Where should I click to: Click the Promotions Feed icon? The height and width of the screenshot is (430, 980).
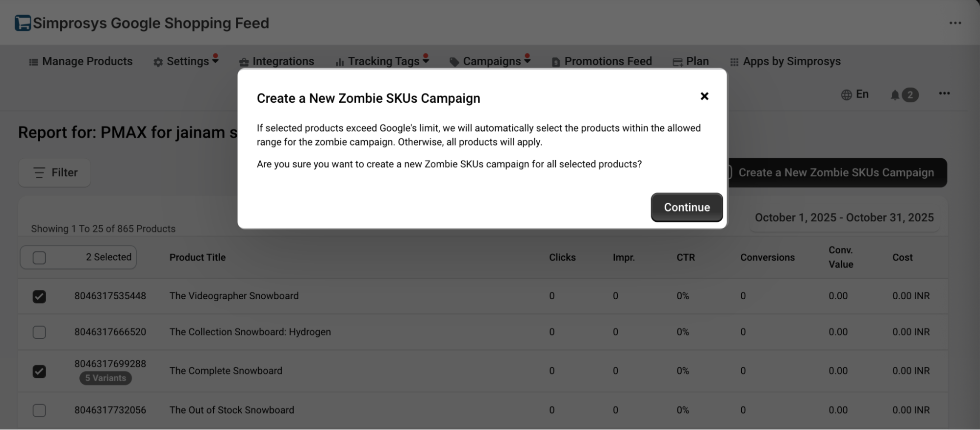(556, 62)
